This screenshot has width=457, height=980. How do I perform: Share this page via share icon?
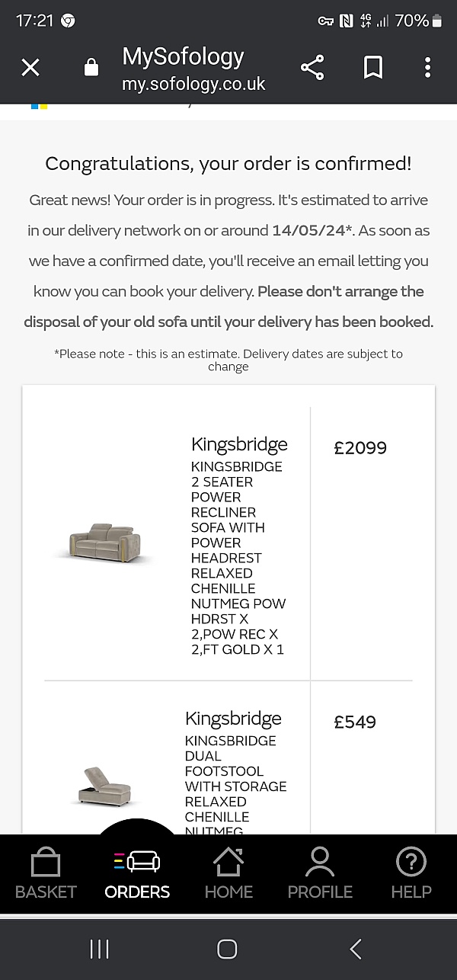coord(312,68)
